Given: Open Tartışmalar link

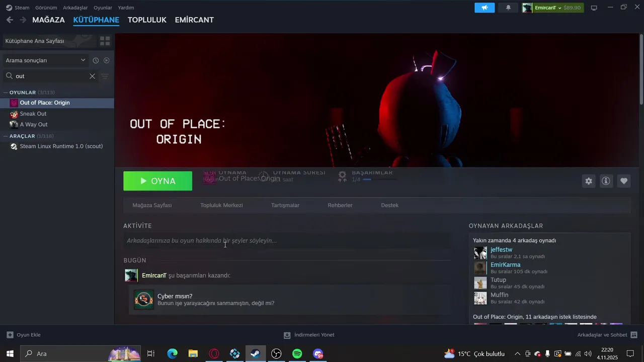Looking at the screenshot, I should [x=285, y=205].
